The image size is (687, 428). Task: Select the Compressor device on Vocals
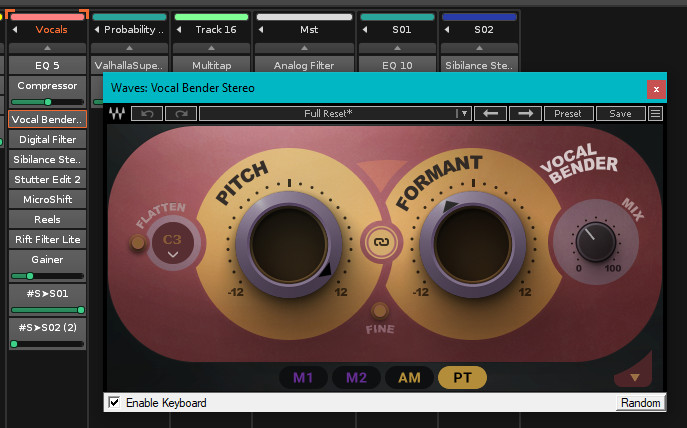coord(47,86)
